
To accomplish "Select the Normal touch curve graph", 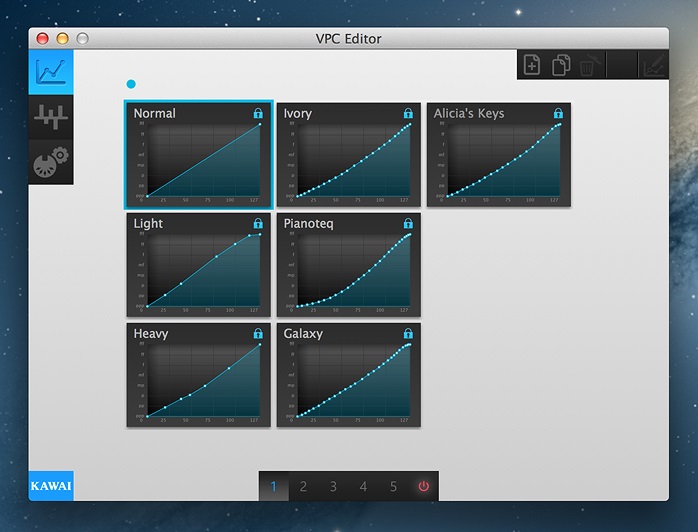I will [x=203, y=160].
